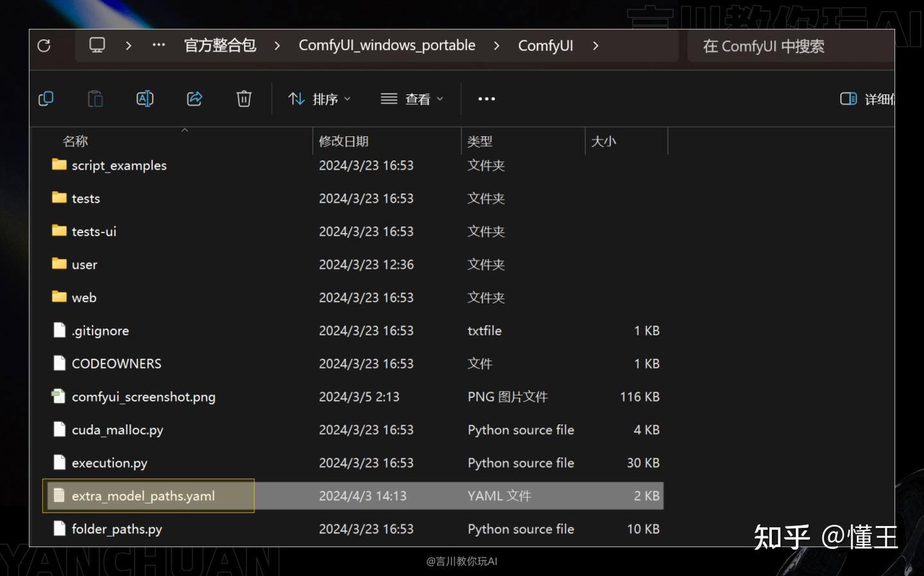Click the This PC monitor icon
Image resolution: width=924 pixels, height=576 pixels.
[97, 45]
